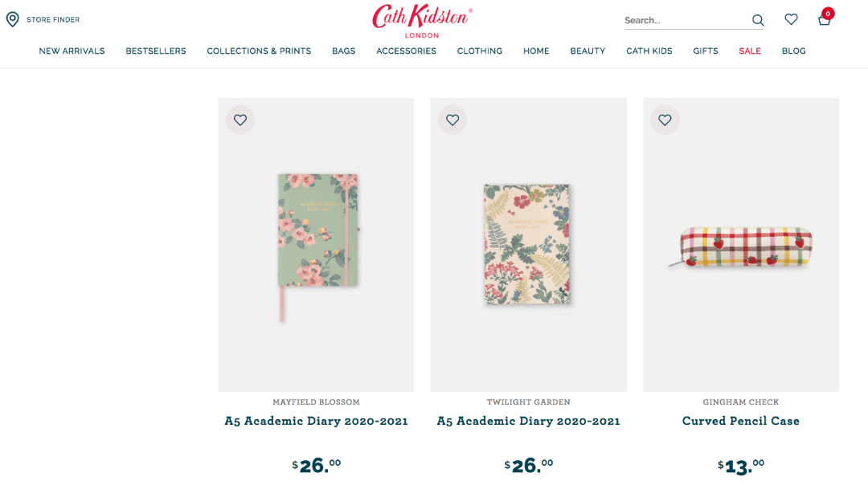Favorite the Twilight Garden diary with heart

pos(452,120)
